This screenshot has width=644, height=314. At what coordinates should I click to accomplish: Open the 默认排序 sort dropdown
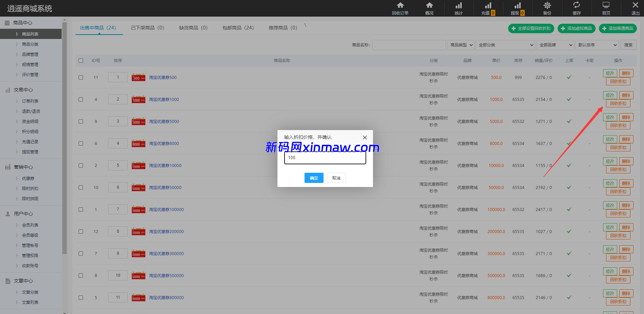(597, 45)
